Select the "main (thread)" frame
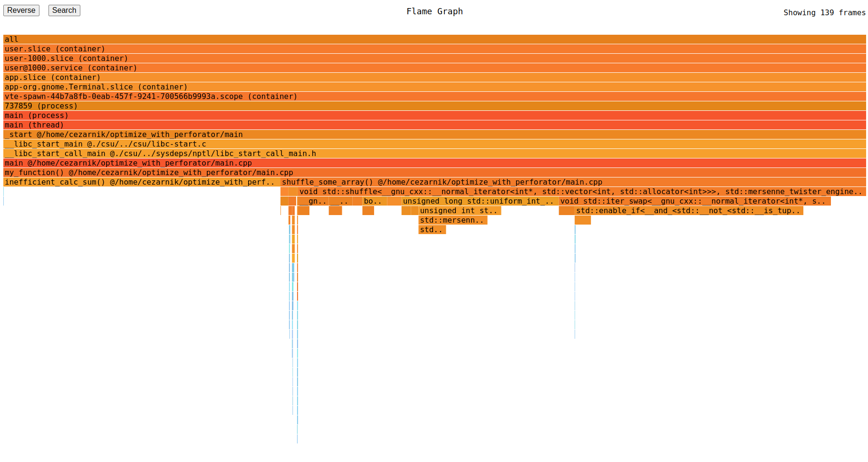Screen dimensions: 868x462 coord(428,125)
